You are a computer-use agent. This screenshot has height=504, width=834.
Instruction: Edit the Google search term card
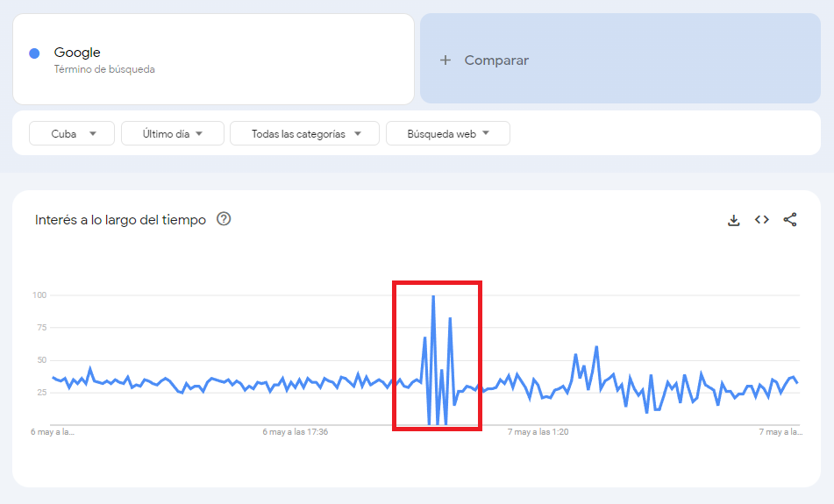pos(213,59)
